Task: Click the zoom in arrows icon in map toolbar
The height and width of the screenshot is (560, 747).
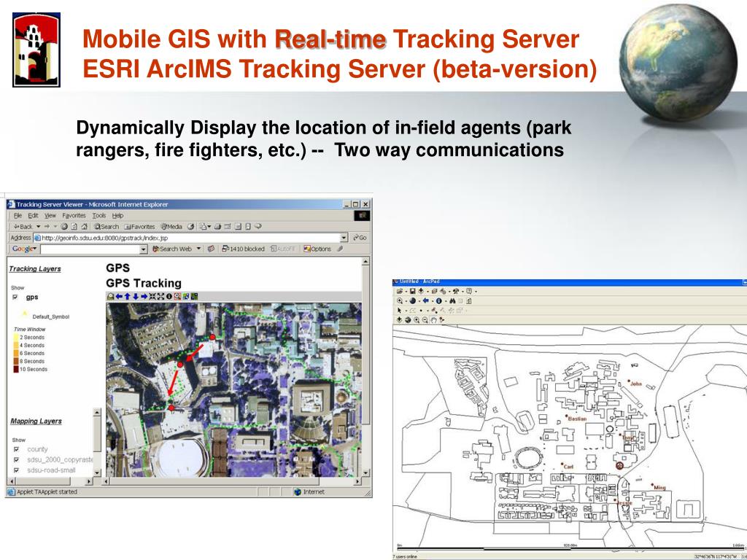Action: [152, 297]
